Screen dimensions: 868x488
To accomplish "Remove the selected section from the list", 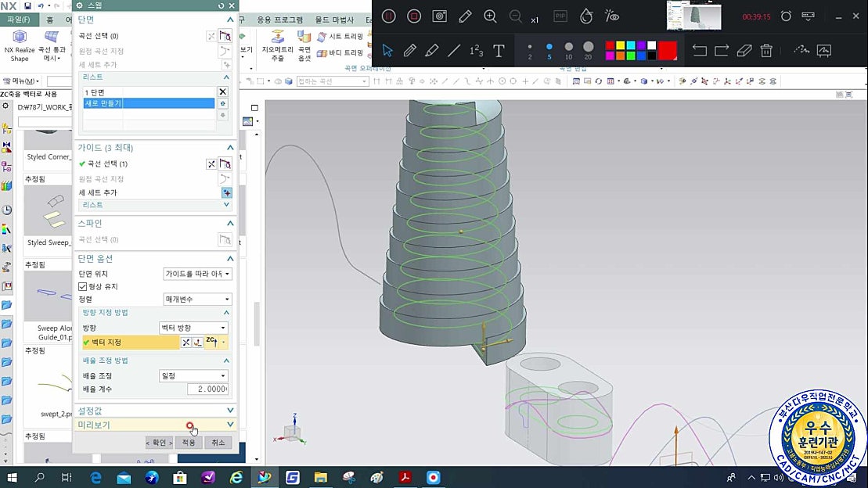I will coord(223,91).
